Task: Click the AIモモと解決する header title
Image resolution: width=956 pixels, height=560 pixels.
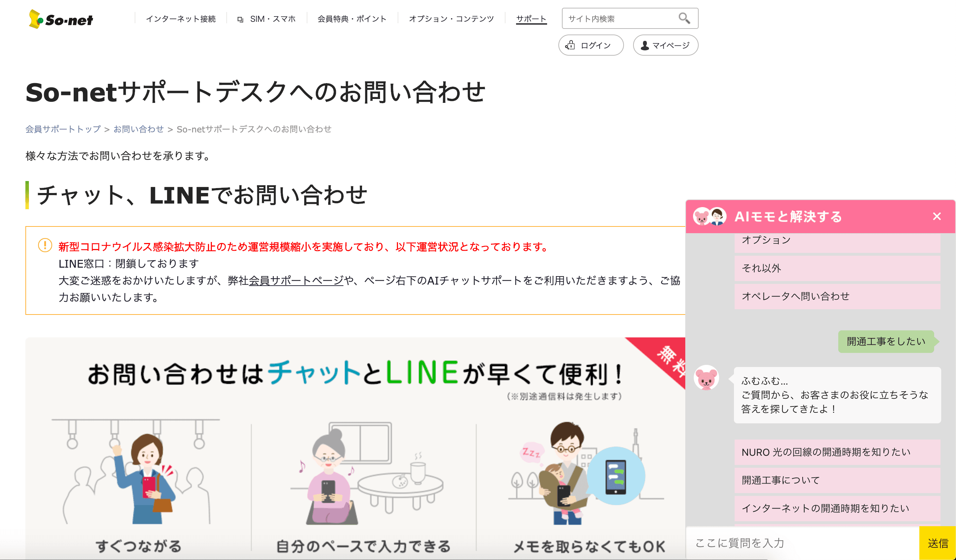Action: [788, 217]
